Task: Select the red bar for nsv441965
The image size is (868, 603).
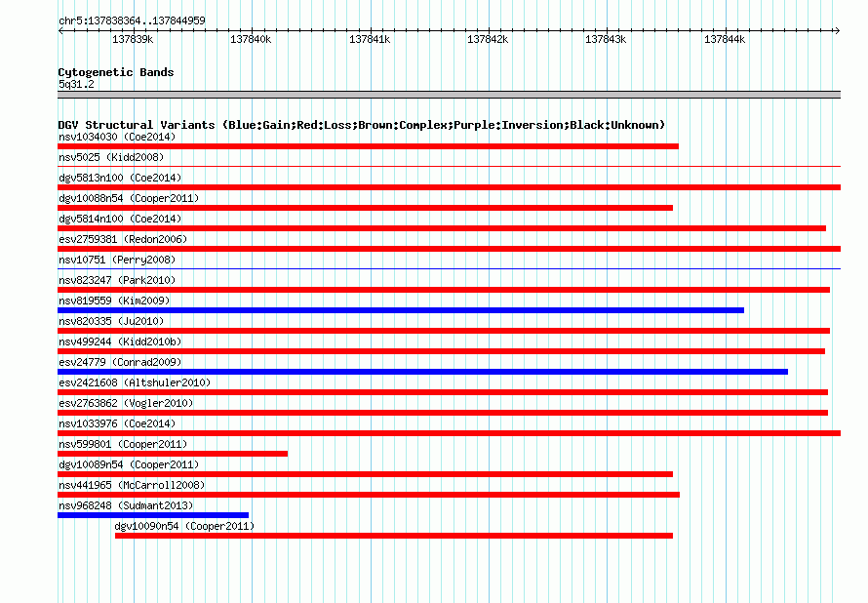Action: coord(369,495)
